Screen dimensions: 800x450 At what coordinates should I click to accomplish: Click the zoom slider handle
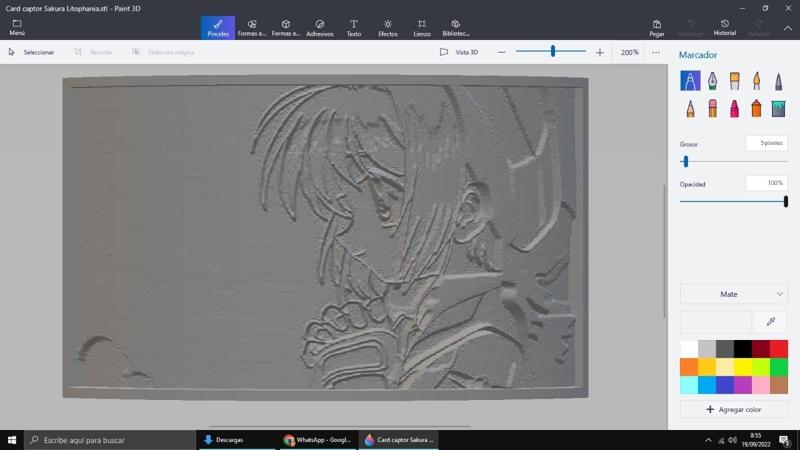(x=553, y=51)
